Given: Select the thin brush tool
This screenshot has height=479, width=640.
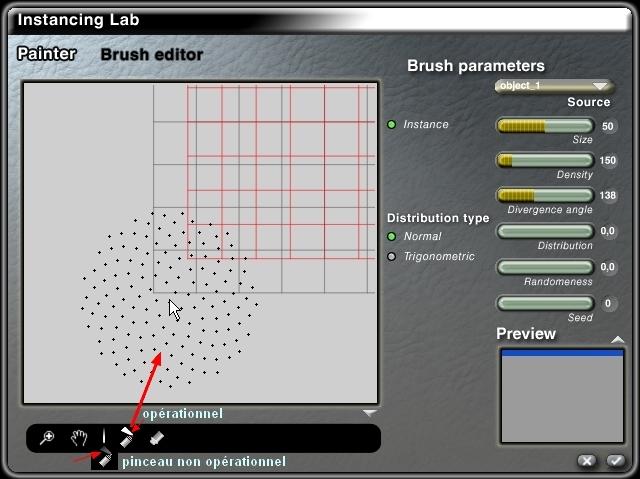Looking at the screenshot, I should tap(104, 437).
